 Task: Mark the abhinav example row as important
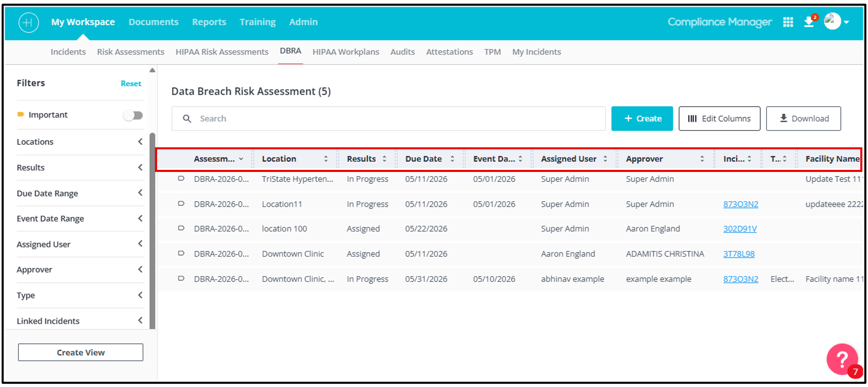pyautogui.click(x=181, y=279)
